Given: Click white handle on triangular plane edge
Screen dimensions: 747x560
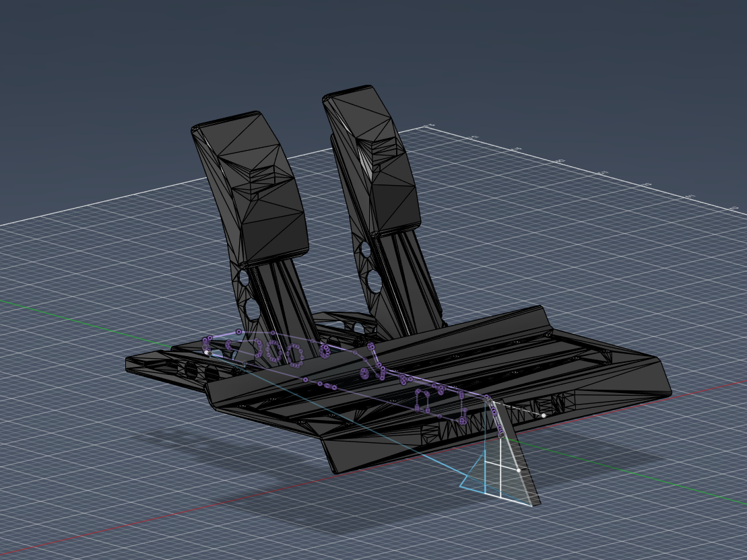Looking at the screenshot, I should click(519, 470).
